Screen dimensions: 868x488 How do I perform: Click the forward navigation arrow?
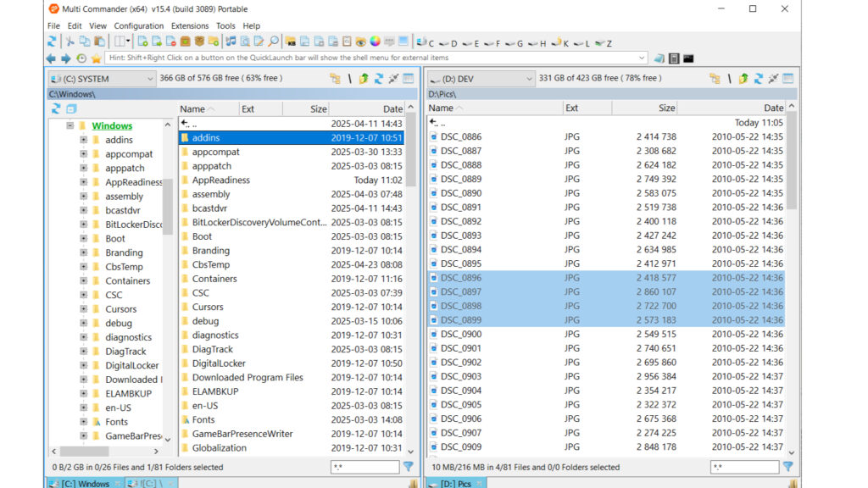coord(66,58)
